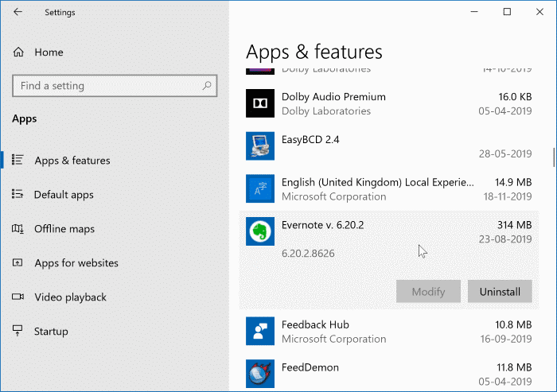Click the date 18-11-2019

point(508,196)
